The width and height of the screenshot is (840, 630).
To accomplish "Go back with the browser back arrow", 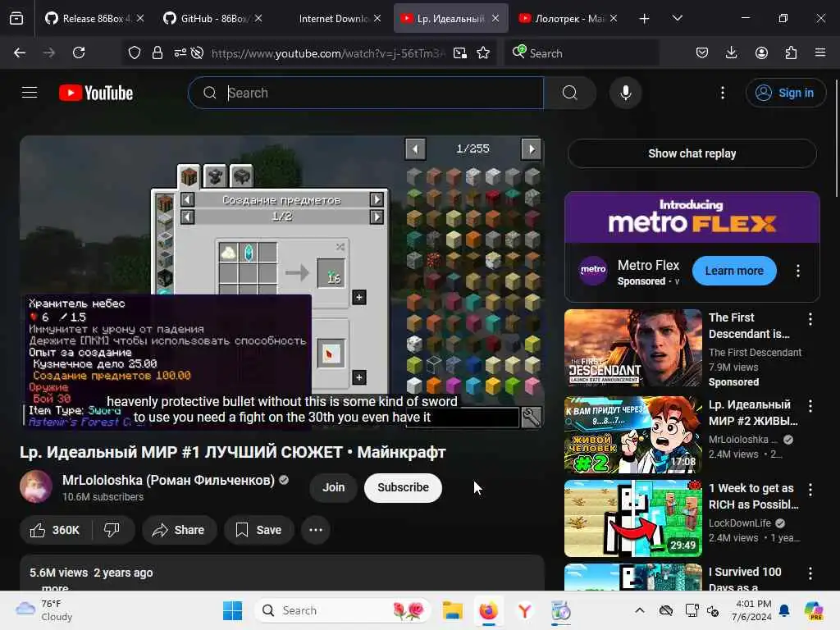I will coord(20,52).
